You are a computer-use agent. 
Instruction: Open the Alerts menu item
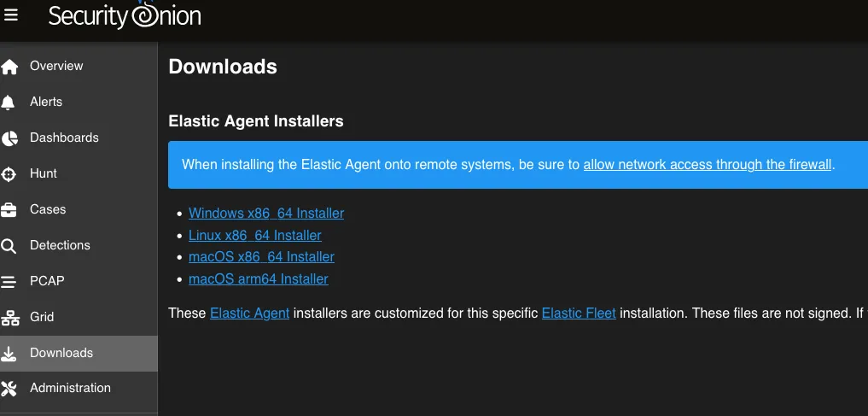point(46,102)
